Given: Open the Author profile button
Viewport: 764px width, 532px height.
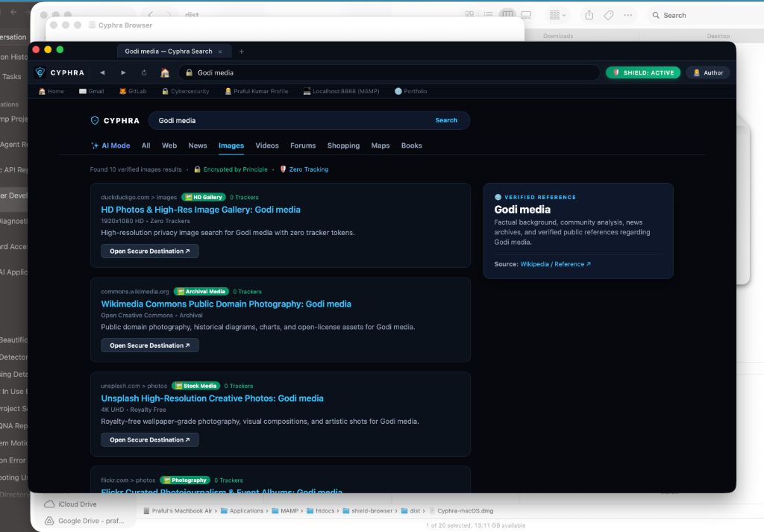Looking at the screenshot, I should pyautogui.click(x=708, y=72).
